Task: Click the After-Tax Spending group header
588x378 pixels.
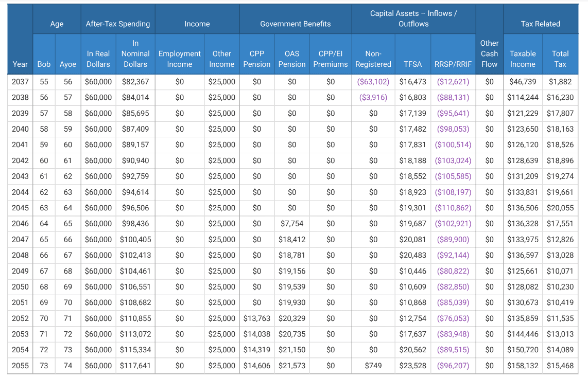Action: pyautogui.click(x=118, y=24)
